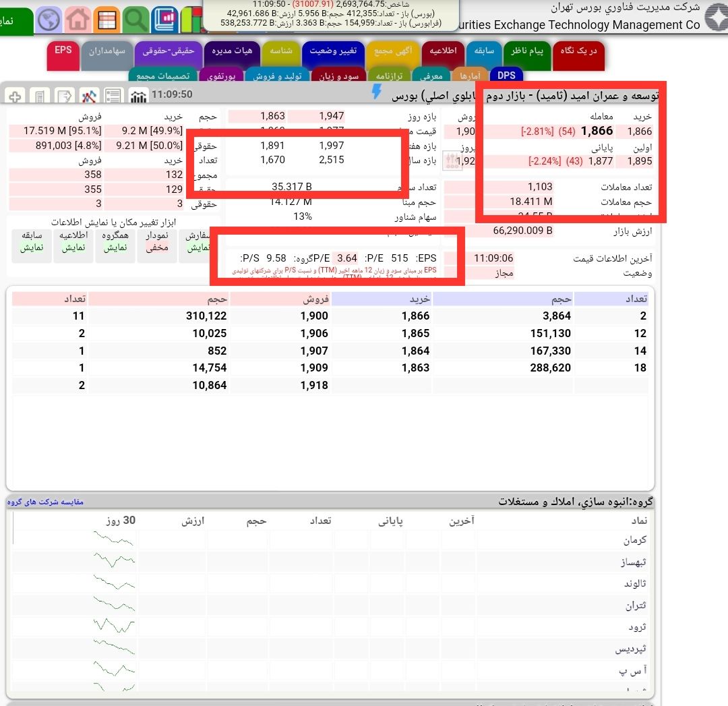Toggle the نمودار hidden switch
This screenshot has width=728, height=706.
157,247
